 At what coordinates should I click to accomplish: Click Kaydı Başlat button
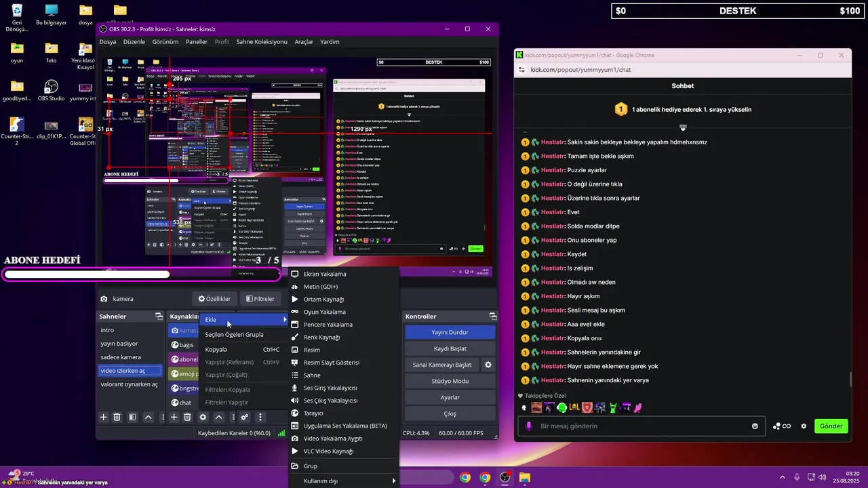tap(450, 348)
